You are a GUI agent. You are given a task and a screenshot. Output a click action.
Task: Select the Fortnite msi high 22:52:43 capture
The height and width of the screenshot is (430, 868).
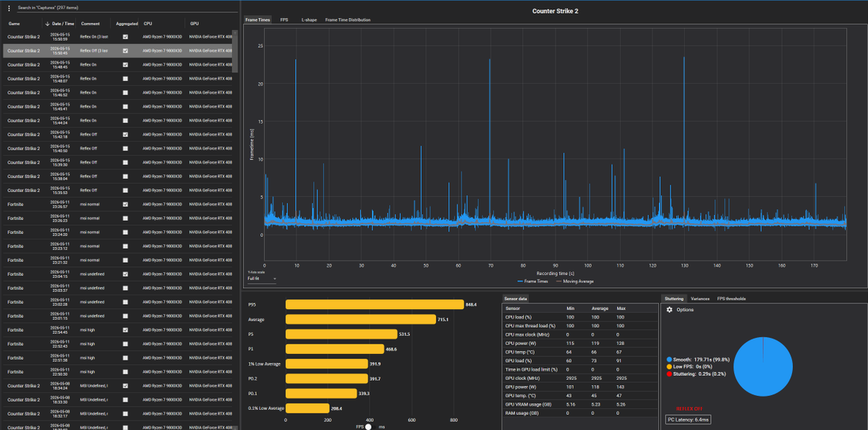[119, 344]
